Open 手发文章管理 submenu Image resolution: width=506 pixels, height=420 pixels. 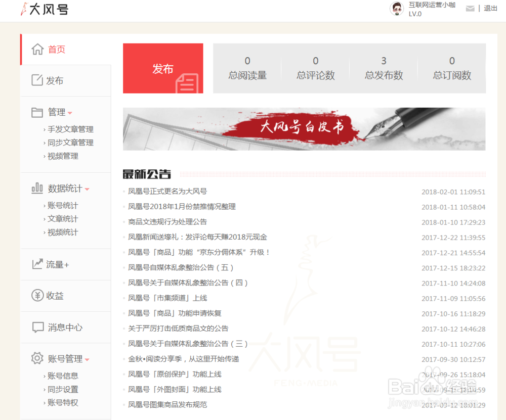[70, 129]
